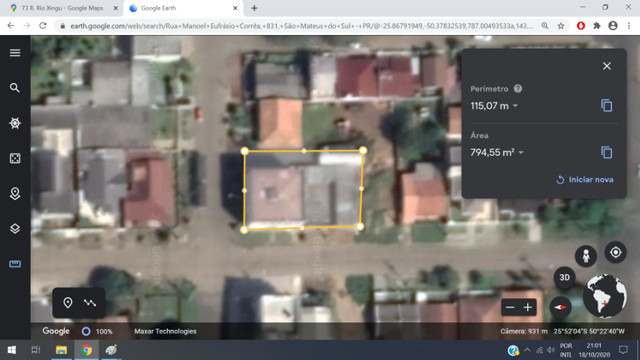Toggle the 3D view button

click(x=564, y=278)
